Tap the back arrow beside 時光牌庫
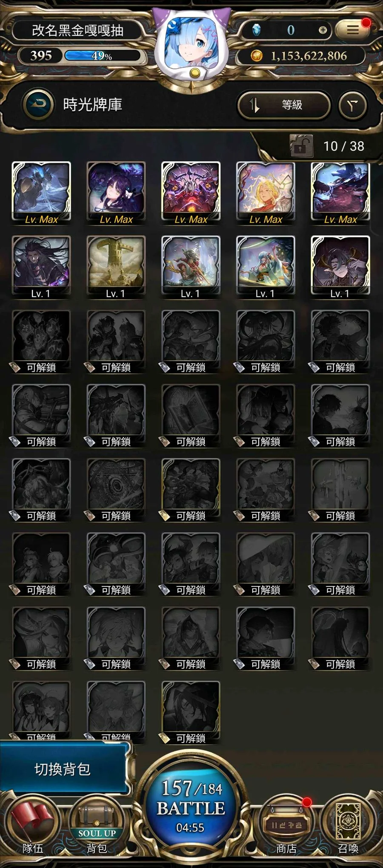This screenshot has width=383, height=868. click(39, 104)
